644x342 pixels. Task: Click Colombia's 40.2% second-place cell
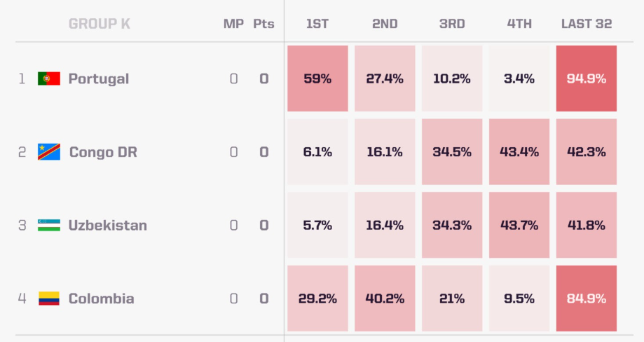[x=385, y=299]
